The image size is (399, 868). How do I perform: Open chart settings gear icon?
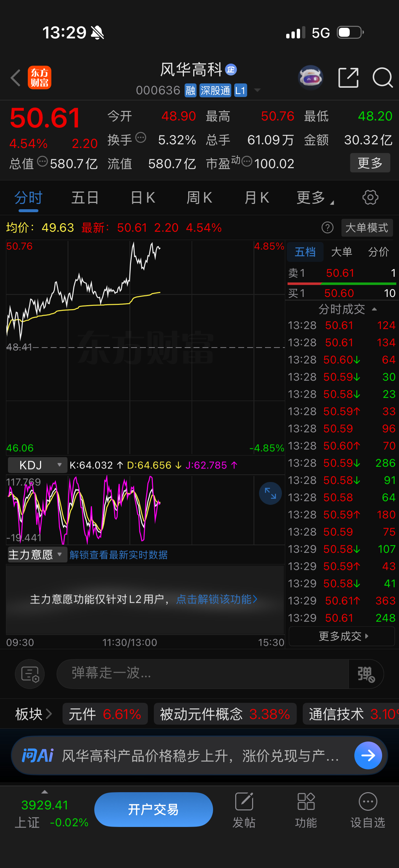(370, 197)
